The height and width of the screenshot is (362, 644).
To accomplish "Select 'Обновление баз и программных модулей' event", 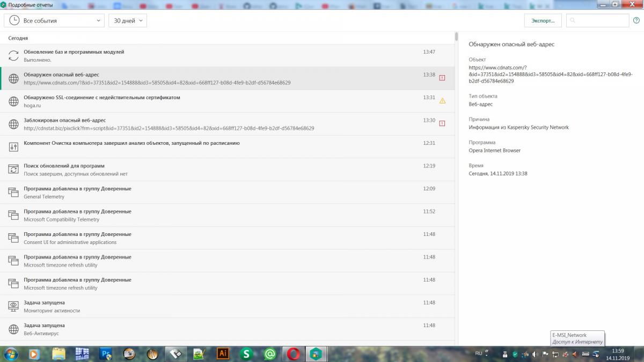I will tap(228, 56).
